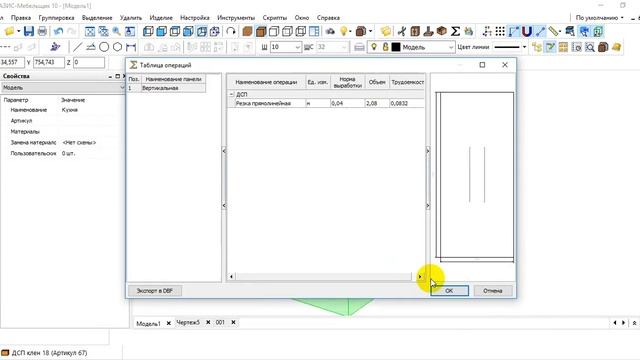Image resolution: width=640 pixels, height=360 pixels.
Task: Click the yellow helmet icon at toolbar end
Action: pyautogui.click(x=616, y=47)
